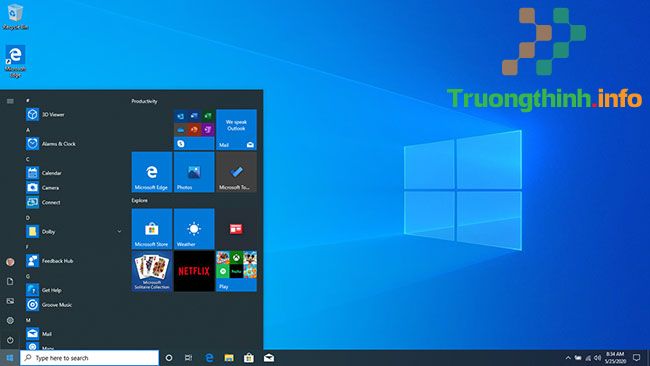Click the Mail live tile
This screenshot has width=650, height=366.
[x=236, y=129]
